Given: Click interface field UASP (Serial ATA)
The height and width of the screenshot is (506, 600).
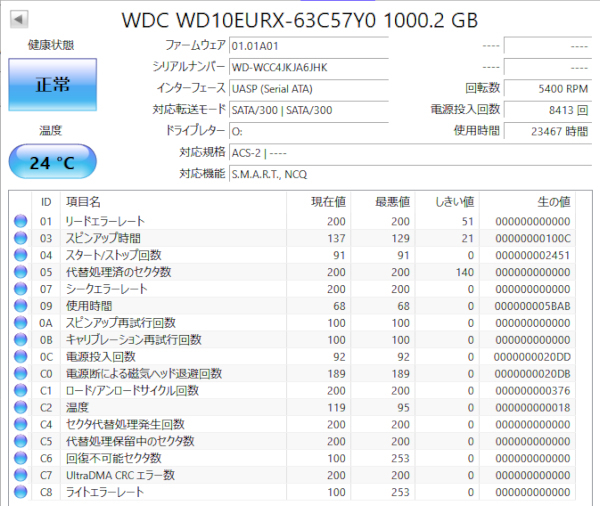Looking at the screenshot, I should [309, 89].
